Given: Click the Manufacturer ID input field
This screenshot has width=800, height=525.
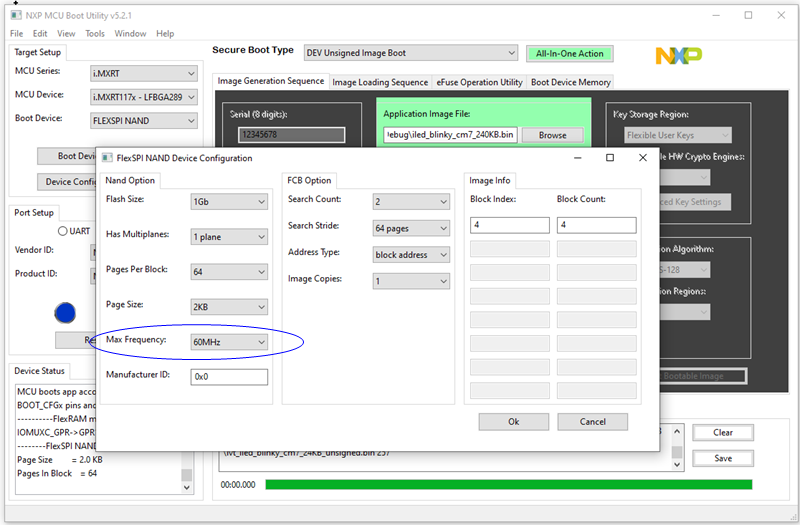Looking at the screenshot, I should 229,377.
